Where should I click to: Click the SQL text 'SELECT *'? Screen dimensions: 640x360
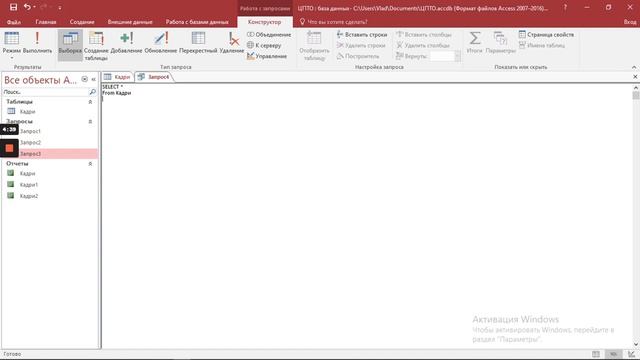[112, 87]
